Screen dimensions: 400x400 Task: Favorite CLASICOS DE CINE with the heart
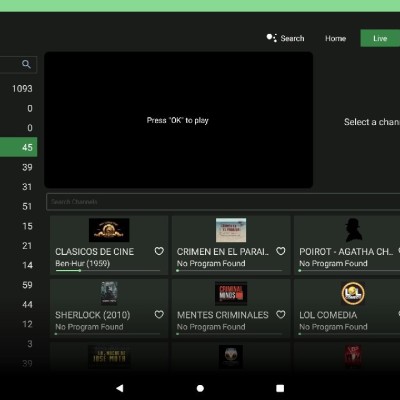[x=159, y=251]
